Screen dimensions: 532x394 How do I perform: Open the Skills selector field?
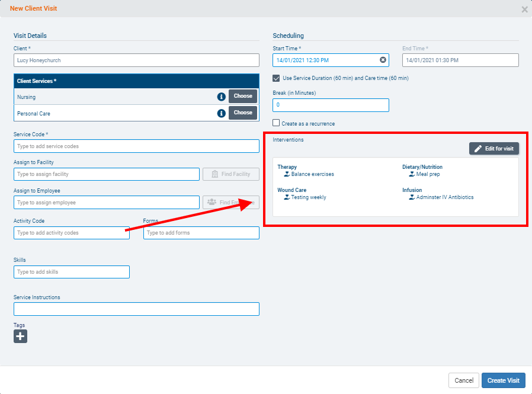[71, 272]
